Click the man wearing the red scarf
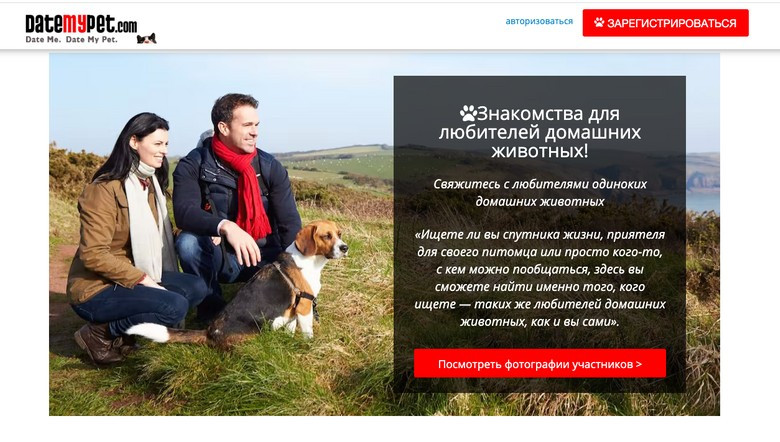 (x=234, y=199)
